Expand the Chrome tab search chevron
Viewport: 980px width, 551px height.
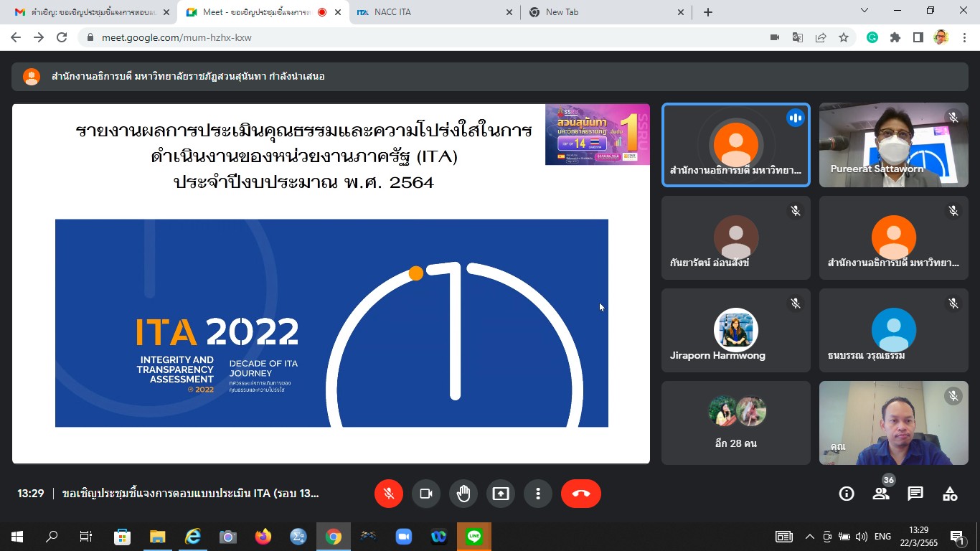click(864, 11)
